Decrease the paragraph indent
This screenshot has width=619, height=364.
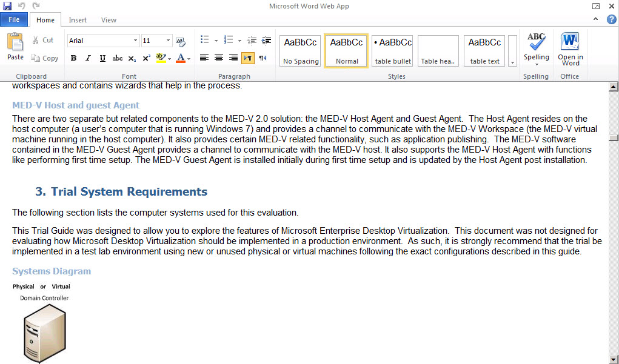click(252, 40)
